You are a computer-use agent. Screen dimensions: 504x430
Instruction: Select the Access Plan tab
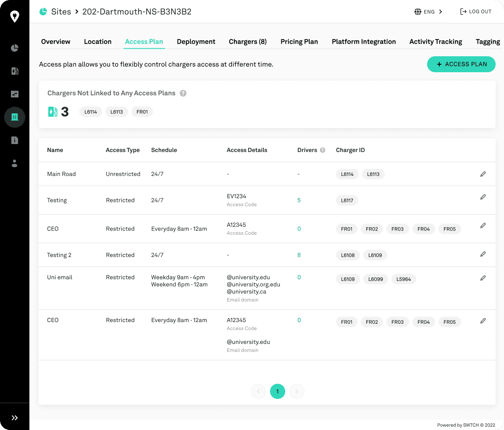(x=144, y=42)
